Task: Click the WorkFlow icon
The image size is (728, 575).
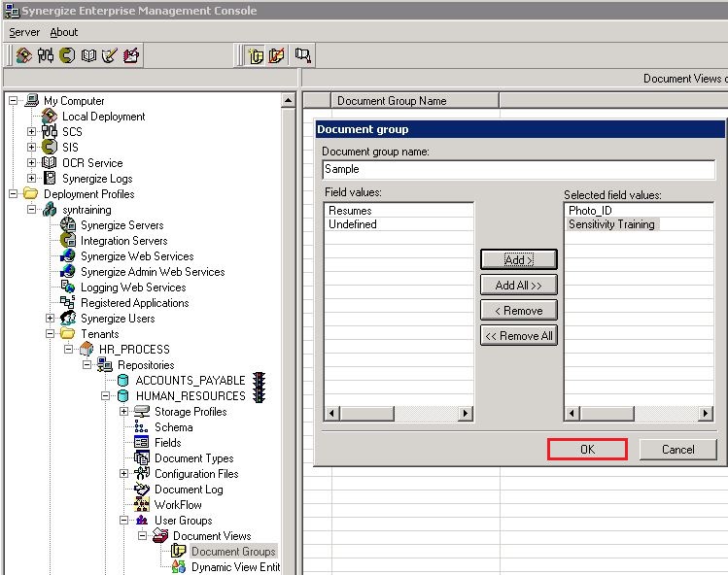Action: pos(141,504)
